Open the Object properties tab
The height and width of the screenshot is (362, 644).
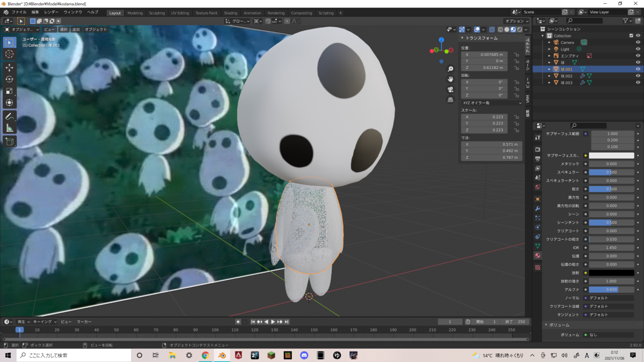(538, 199)
